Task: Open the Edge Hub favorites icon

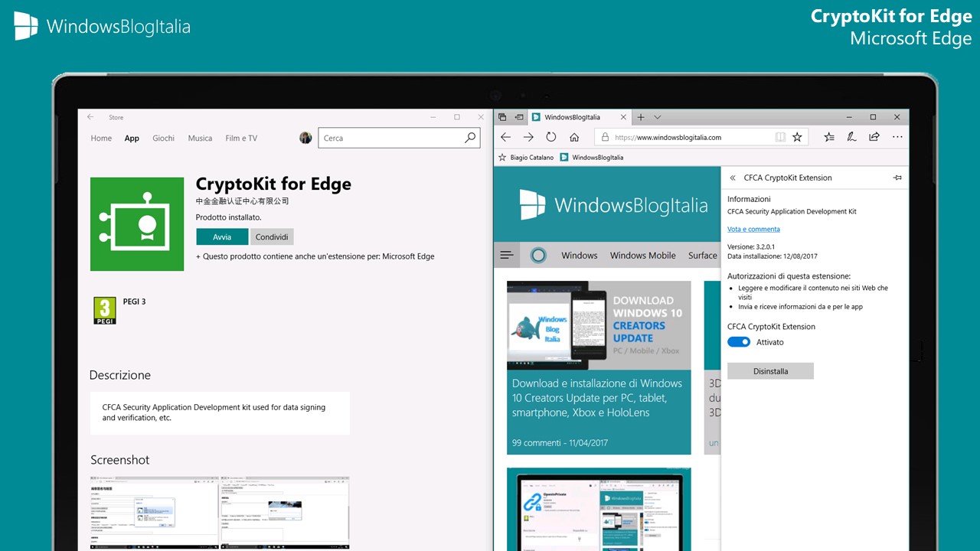Action: point(829,137)
